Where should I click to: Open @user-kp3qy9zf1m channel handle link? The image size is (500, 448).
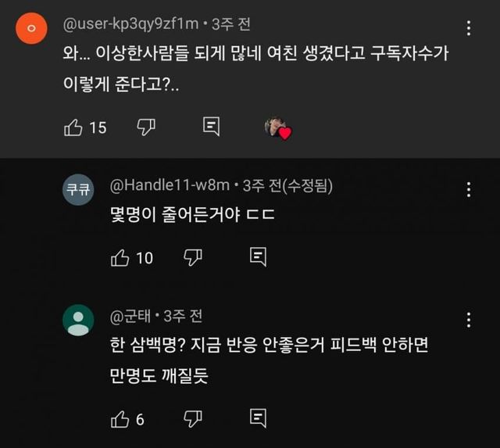tap(130, 26)
